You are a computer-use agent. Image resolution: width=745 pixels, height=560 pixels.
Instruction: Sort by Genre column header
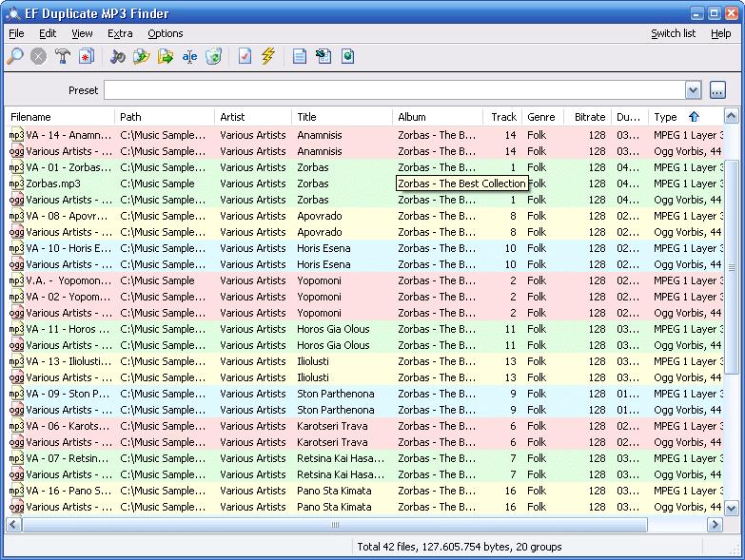[x=542, y=117]
